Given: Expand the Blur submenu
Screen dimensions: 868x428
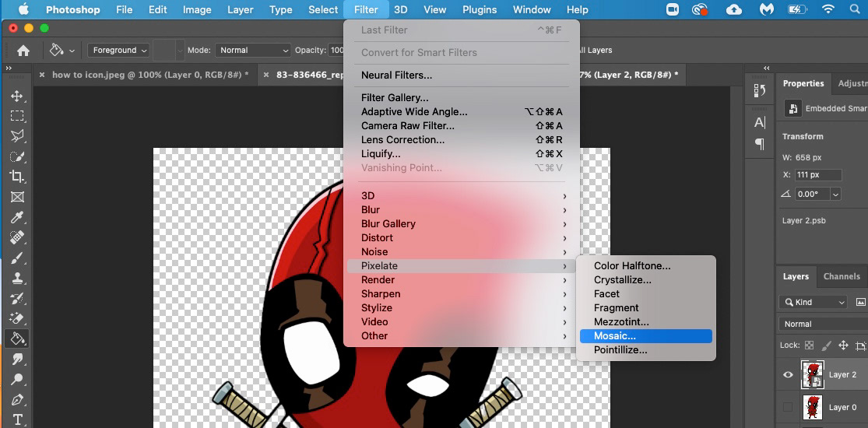Looking at the screenshot, I should point(462,210).
